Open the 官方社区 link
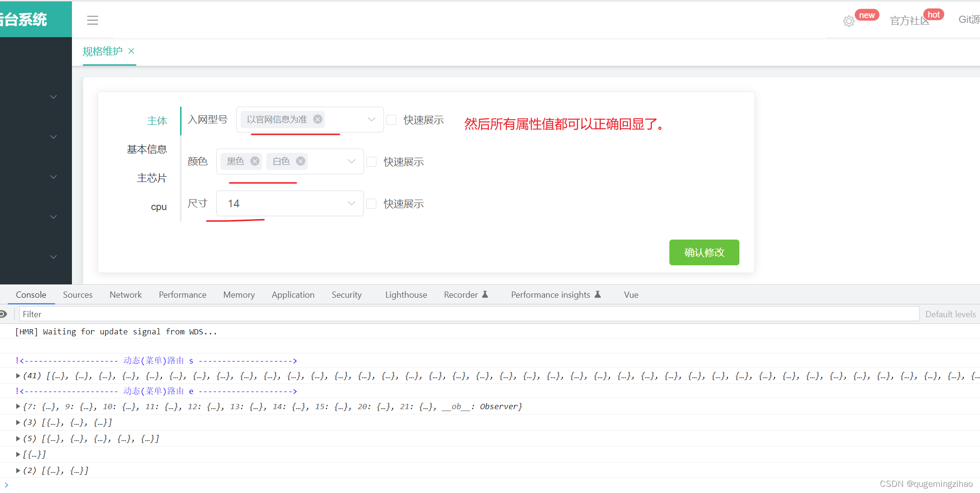Screen dimensions: 980x493 click(909, 20)
